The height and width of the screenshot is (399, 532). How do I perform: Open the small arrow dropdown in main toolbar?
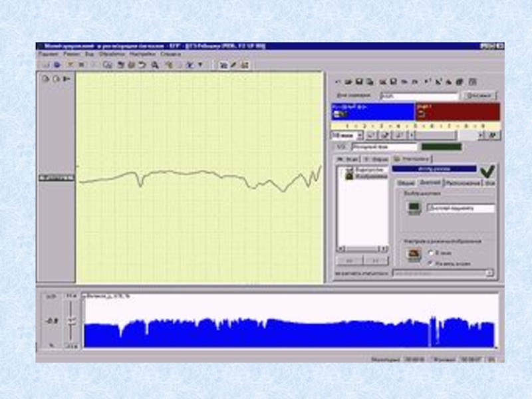tap(201, 65)
